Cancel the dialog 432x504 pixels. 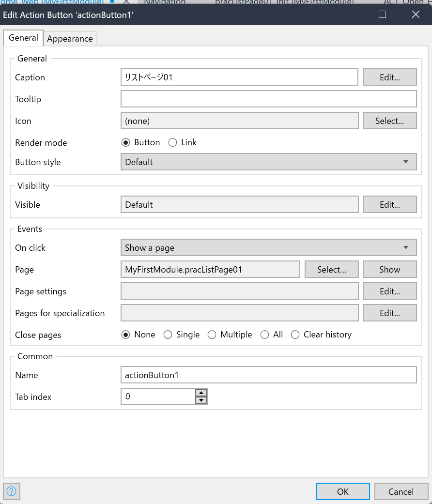401,491
